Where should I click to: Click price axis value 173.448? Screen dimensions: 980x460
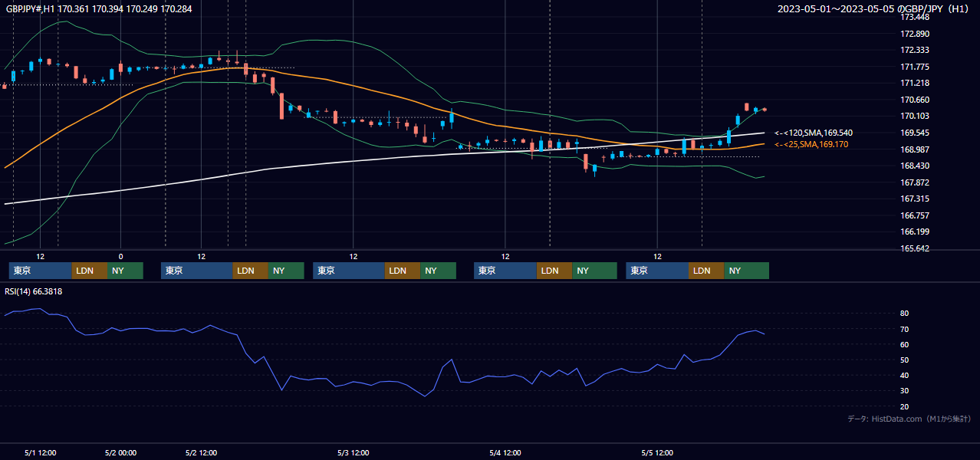click(915, 17)
